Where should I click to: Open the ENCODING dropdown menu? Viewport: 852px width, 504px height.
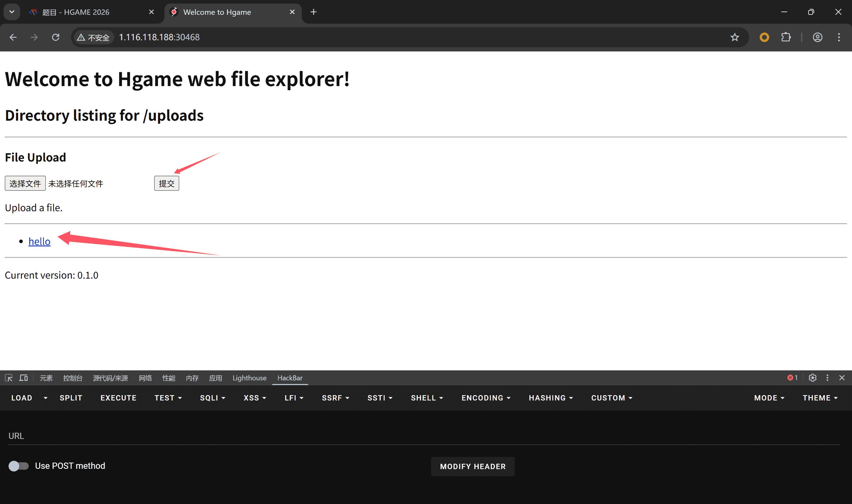click(485, 398)
